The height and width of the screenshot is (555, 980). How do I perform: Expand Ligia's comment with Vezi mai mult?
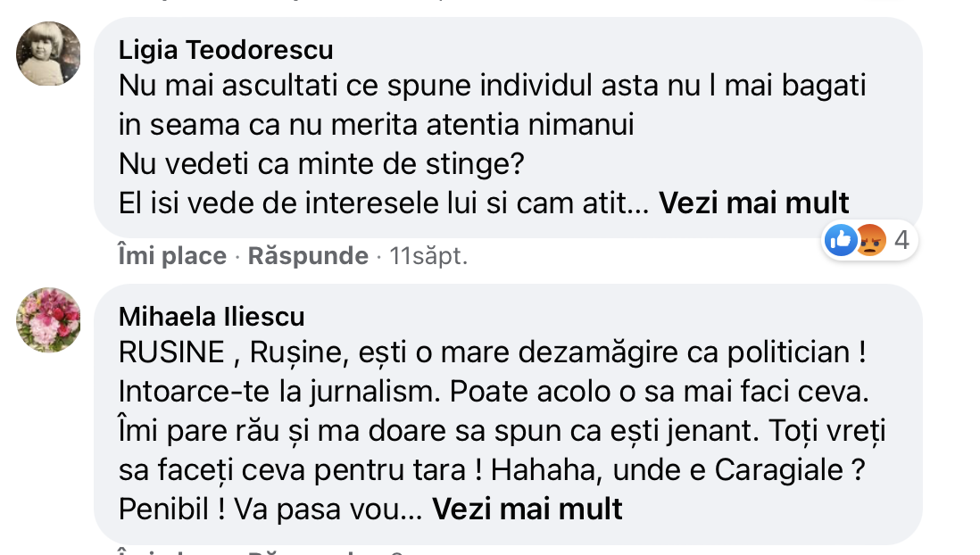(754, 203)
